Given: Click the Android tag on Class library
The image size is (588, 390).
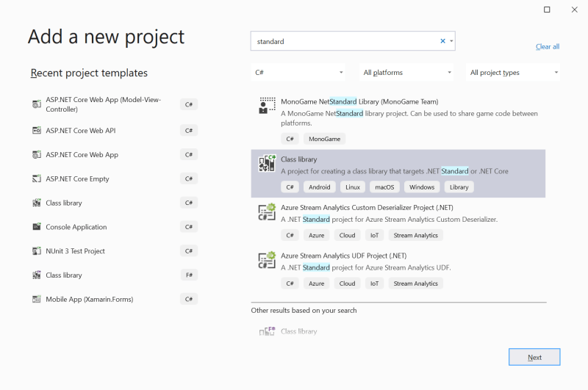Looking at the screenshot, I should pyautogui.click(x=320, y=187).
